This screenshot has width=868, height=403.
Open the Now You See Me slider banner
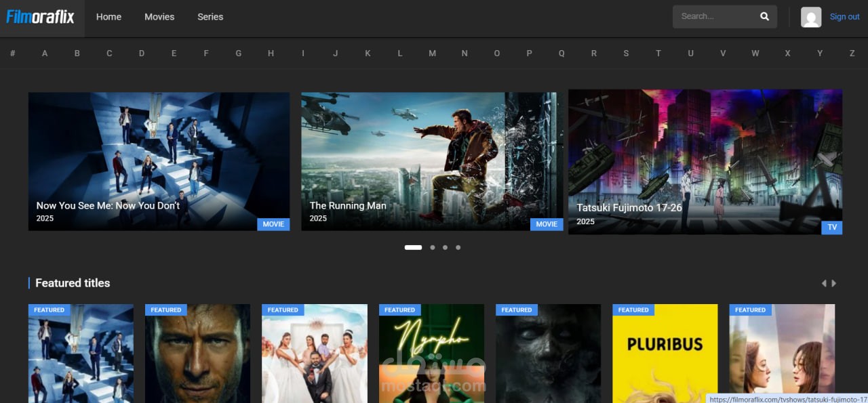point(159,161)
